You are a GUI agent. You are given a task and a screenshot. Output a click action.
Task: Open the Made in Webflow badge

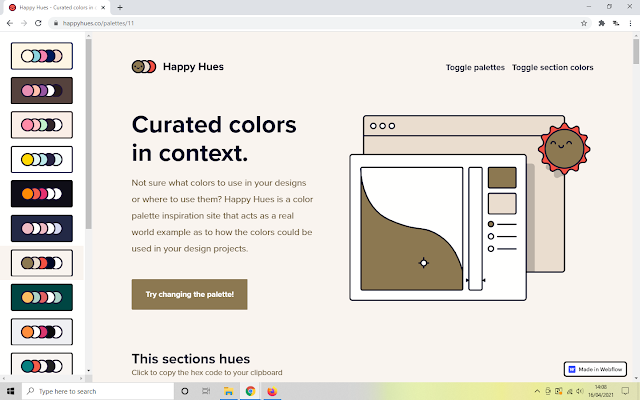596,369
